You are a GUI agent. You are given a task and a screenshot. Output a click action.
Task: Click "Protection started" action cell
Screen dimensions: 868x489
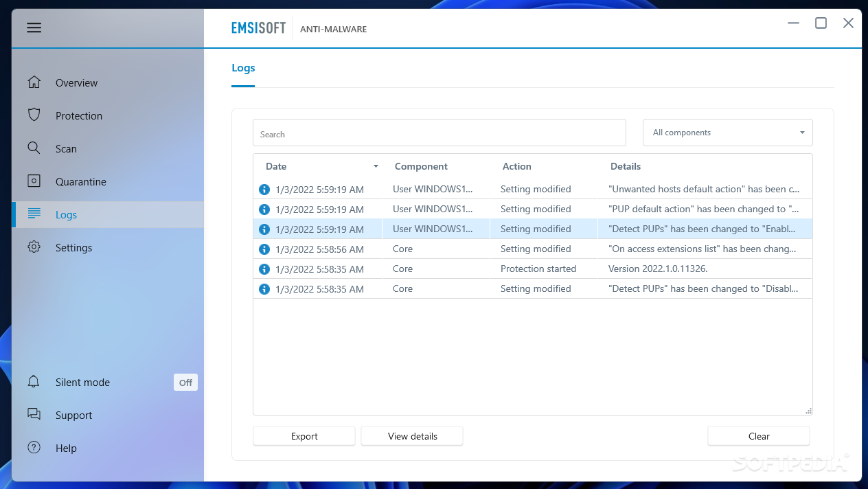[x=538, y=269]
